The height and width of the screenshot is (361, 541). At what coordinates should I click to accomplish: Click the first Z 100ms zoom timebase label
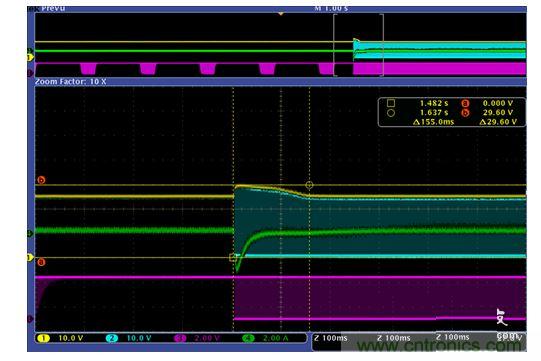point(331,338)
